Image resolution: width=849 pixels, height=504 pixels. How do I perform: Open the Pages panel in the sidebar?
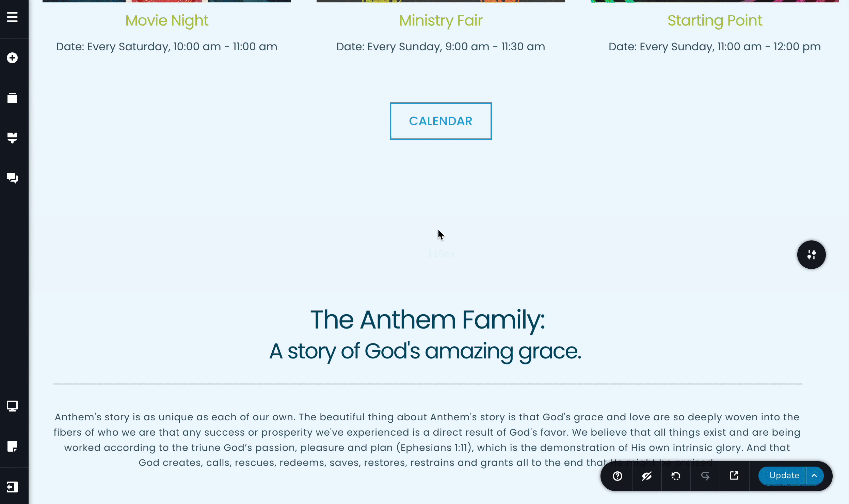point(13,98)
